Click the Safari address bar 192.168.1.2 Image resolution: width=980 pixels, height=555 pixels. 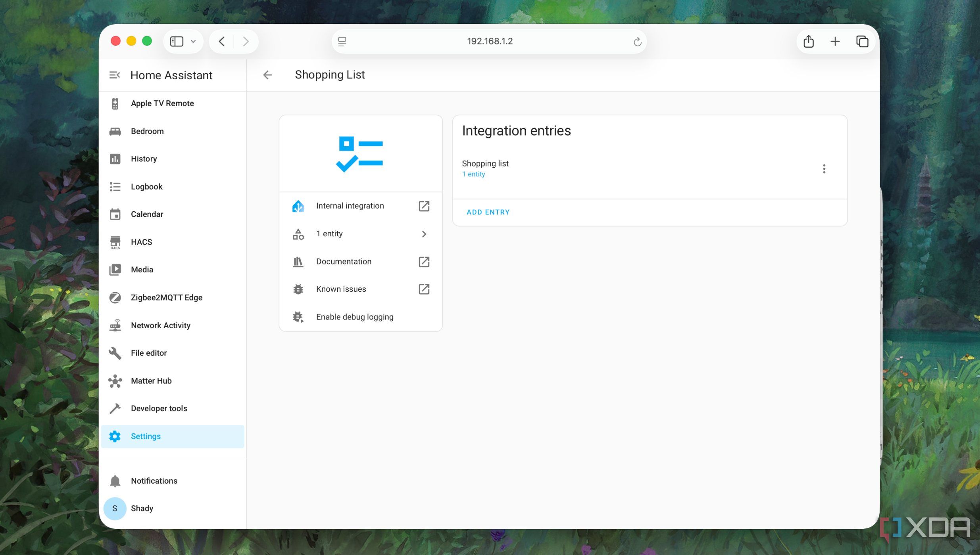point(489,41)
